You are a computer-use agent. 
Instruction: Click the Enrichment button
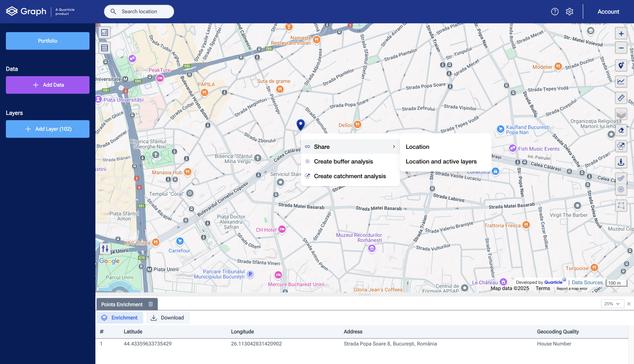(x=120, y=317)
